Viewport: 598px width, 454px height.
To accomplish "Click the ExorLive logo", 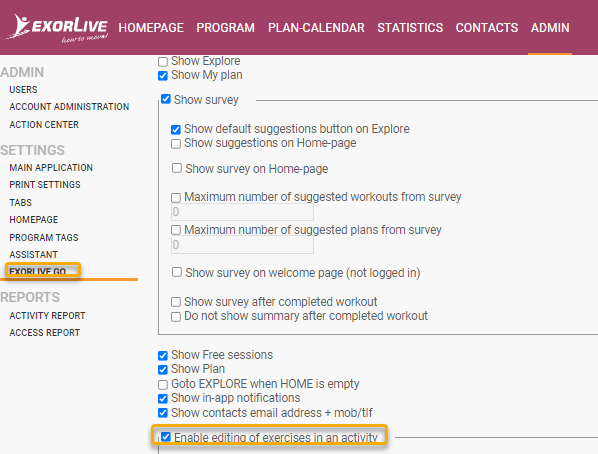I will [x=57, y=28].
